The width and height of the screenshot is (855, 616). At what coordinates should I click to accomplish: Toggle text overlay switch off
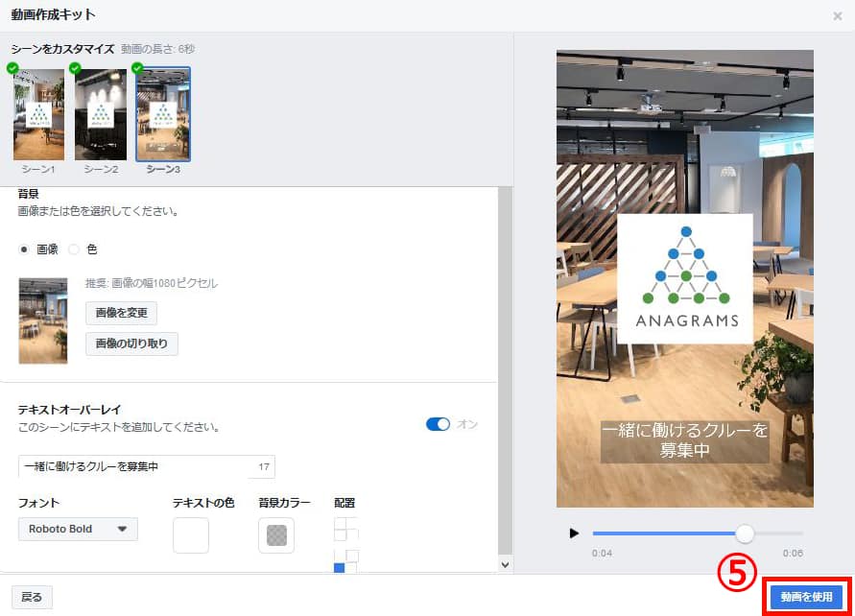tap(438, 424)
